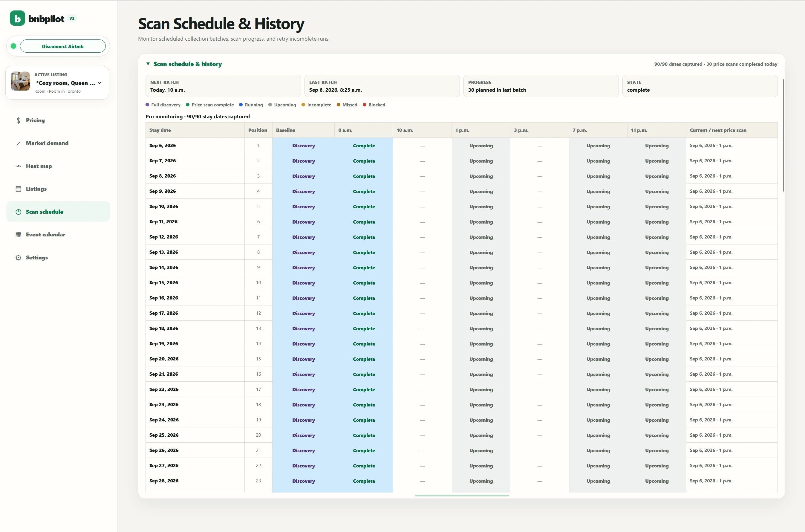Click the gear icon beside Settings

click(18, 258)
